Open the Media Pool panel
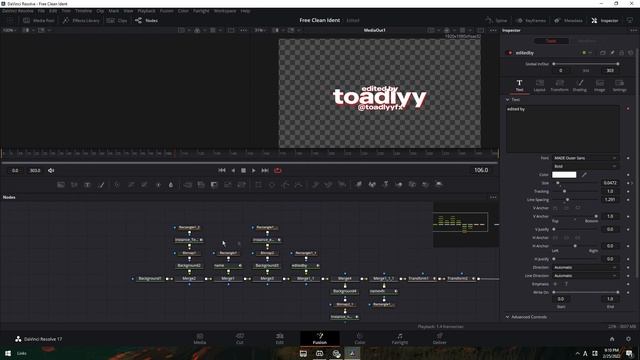The image size is (640, 360). tap(39, 20)
